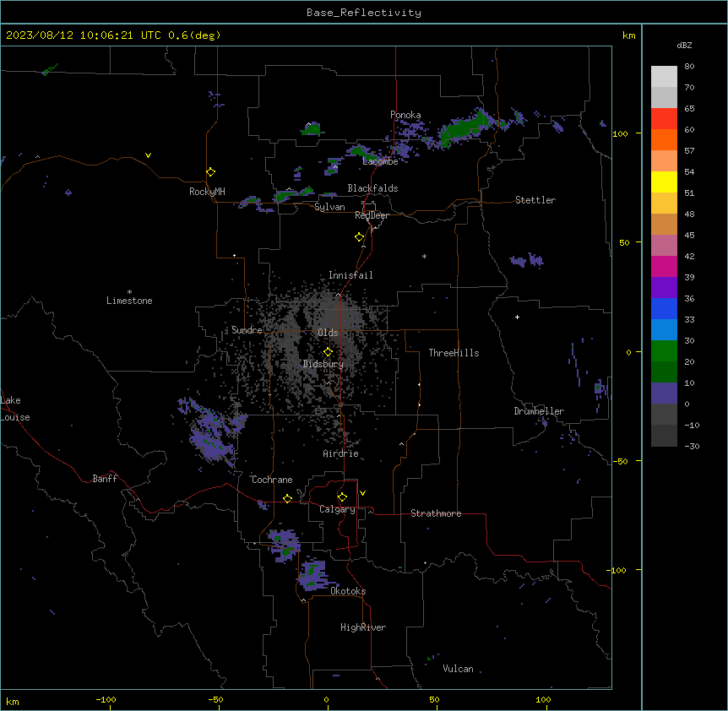This screenshot has width=728, height=711.
Task: Click the blue 36 dBZ legend color
Action: click(664, 308)
